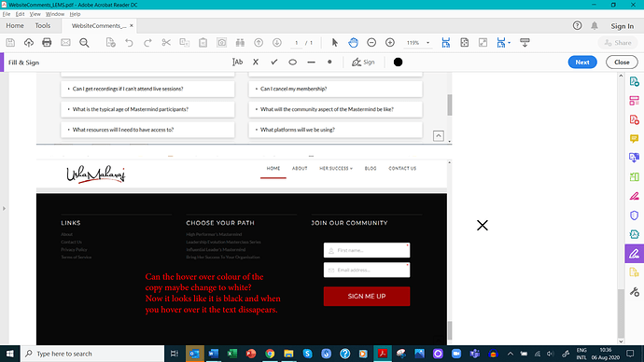
Task: Print the document using the printer icon
Action: pyautogui.click(x=47, y=43)
